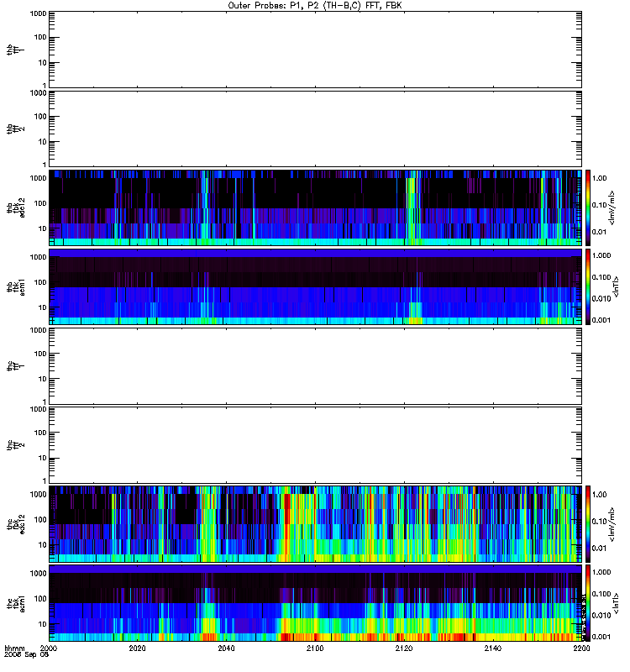630x672 pixels.
Task: Click the "2000" time axis label
Action: (x=49, y=648)
